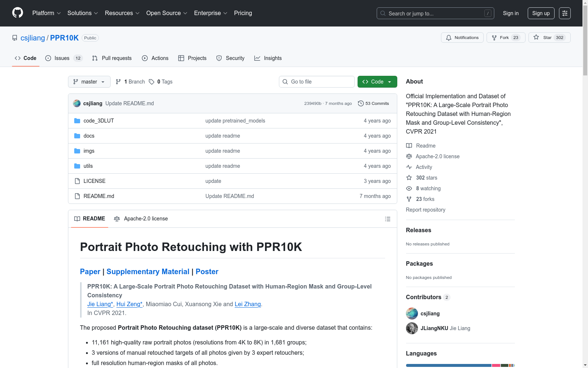Viewport: 588px width, 368px height.
Task: Expand the Solutions menu
Action: [83, 13]
